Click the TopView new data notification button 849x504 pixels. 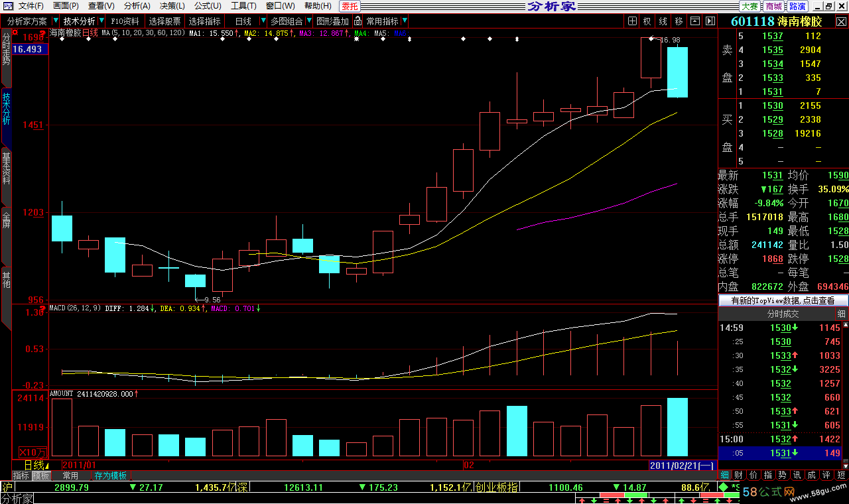(x=783, y=300)
